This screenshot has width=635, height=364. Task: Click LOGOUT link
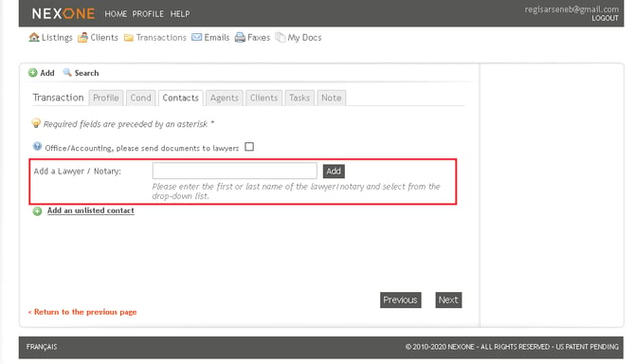point(605,18)
